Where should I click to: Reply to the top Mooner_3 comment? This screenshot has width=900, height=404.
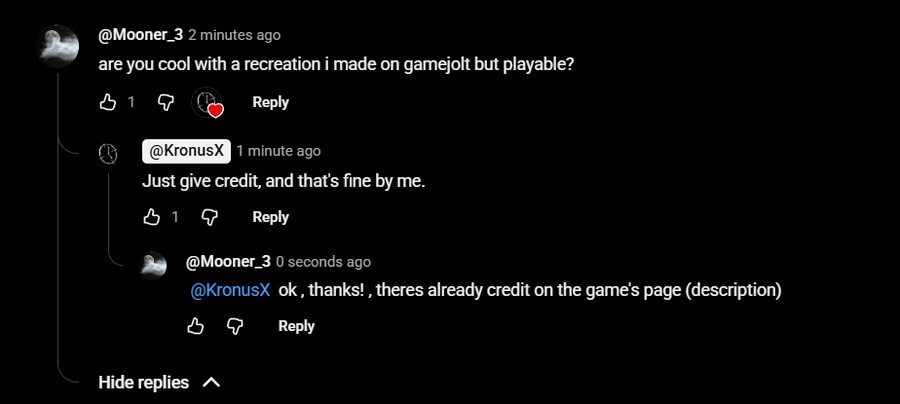(270, 102)
